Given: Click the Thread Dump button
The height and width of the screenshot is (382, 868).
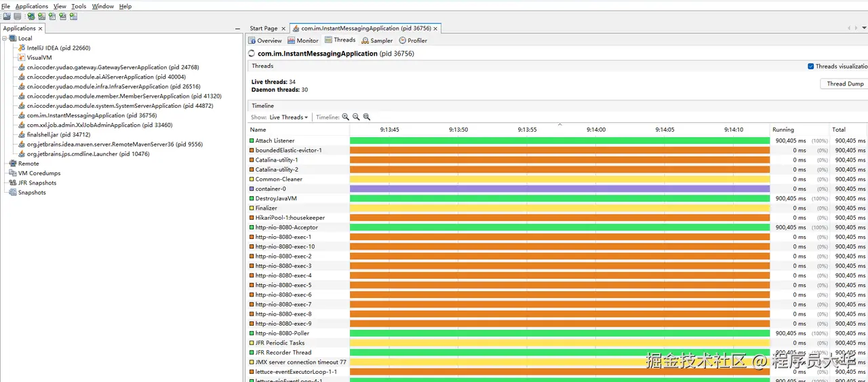Looking at the screenshot, I should click(845, 84).
